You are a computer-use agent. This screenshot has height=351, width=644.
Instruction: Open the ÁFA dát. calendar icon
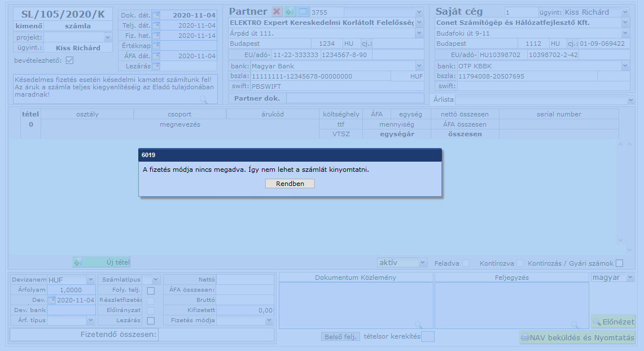pyautogui.click(x=156, y=56)
